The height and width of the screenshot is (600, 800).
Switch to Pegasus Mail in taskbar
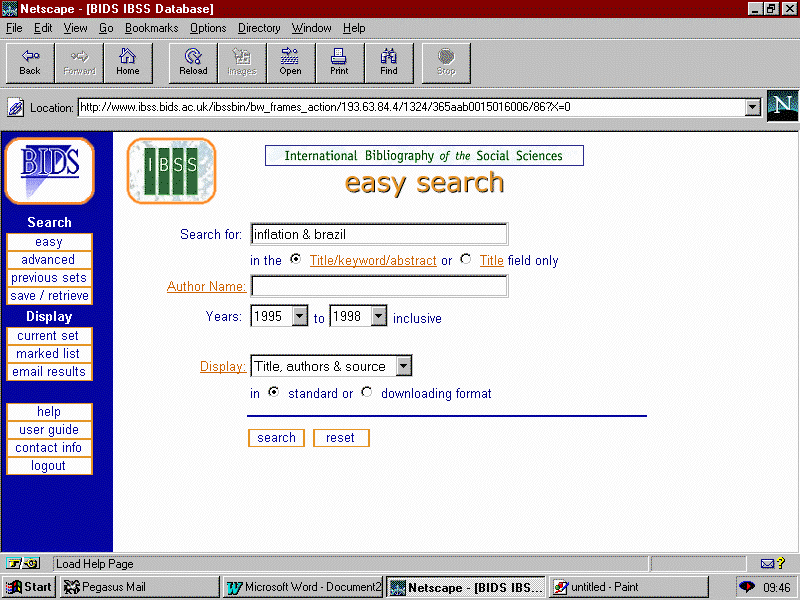click(x=139, y=587)
